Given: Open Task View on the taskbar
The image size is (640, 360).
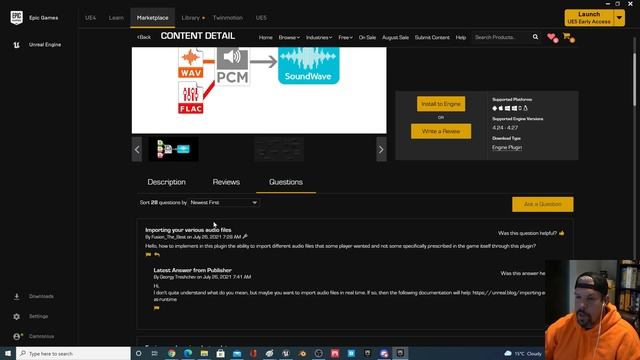Looking at the screenshot, I should (155, 353).
